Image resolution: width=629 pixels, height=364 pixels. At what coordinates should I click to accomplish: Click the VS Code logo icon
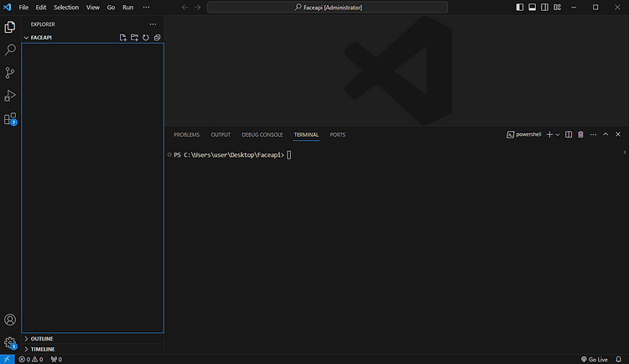[x=8, y=8]
